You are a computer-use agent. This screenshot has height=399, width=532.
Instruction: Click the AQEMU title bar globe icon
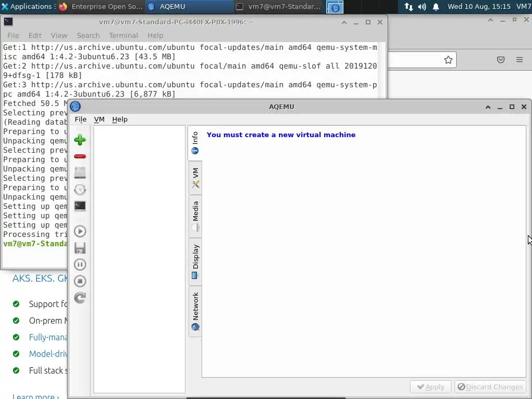click(75, 107)
